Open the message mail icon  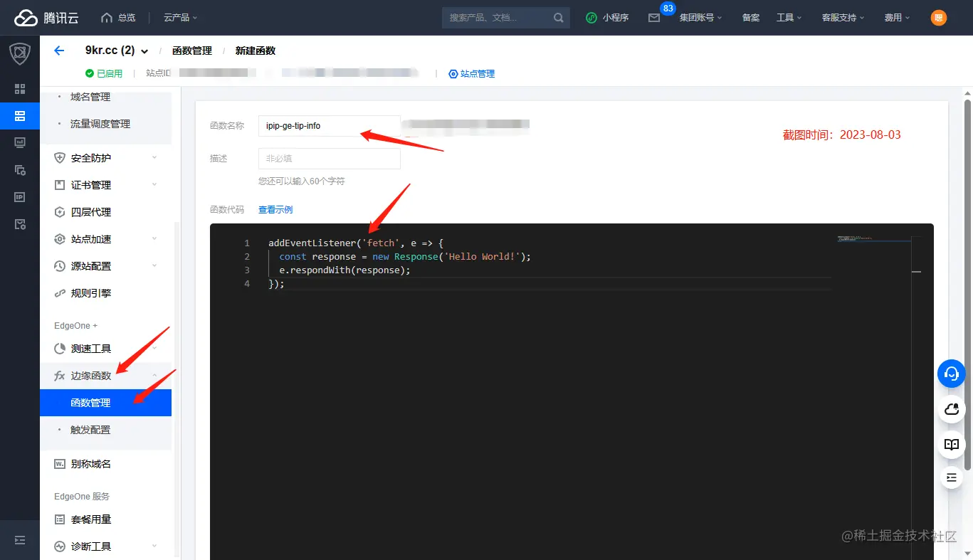pos(654,18)
